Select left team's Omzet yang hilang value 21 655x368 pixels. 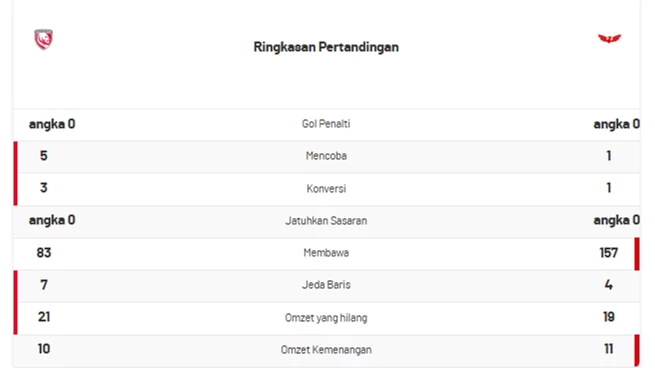pos(43,317)
